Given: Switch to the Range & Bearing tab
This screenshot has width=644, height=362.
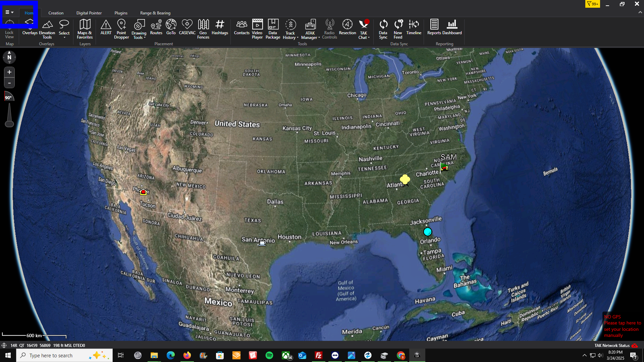Looking at the screenshot, I should 155,13.
